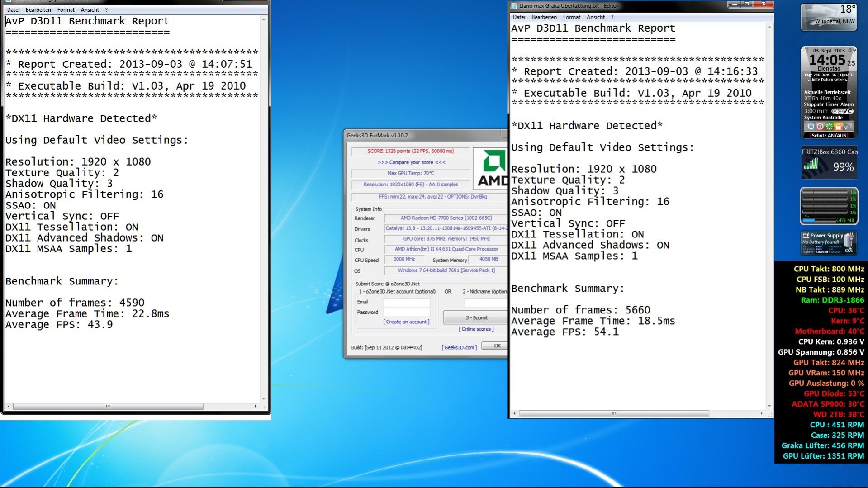Screen dimensions: 868x488
Task: Open Format menu in the left Editor window
Action: point(66,9)
